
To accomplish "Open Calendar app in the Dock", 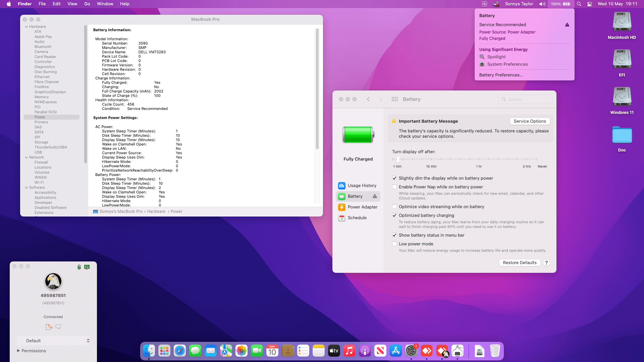I will click(272, 351).
